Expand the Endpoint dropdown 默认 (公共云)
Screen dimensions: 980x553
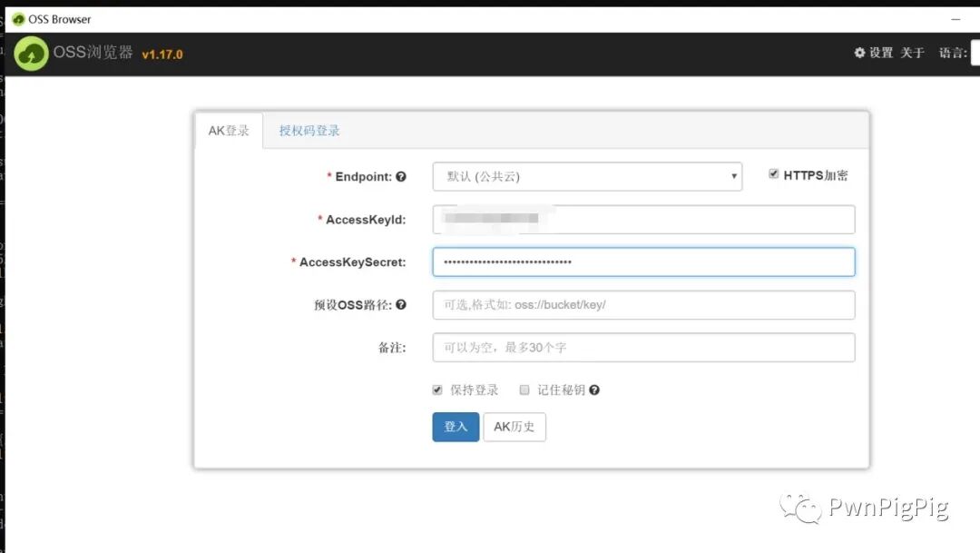(587, 176)
